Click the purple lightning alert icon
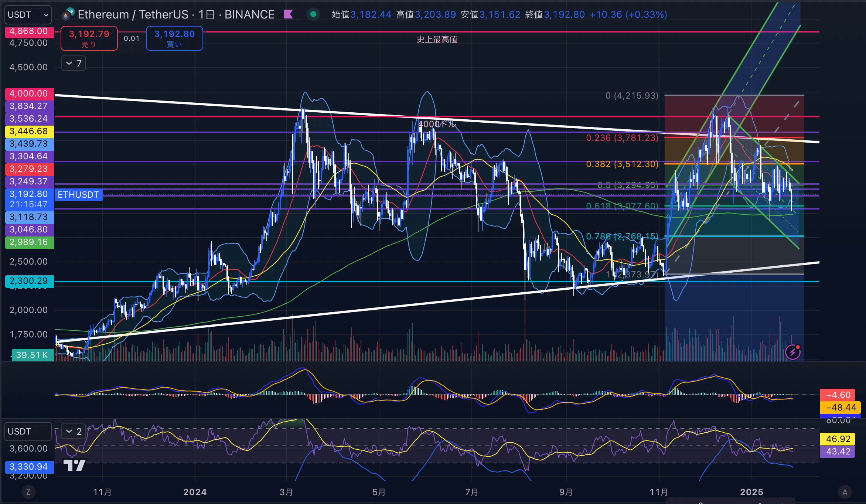This screenshot has height=504, width=866. click(793, 352)
